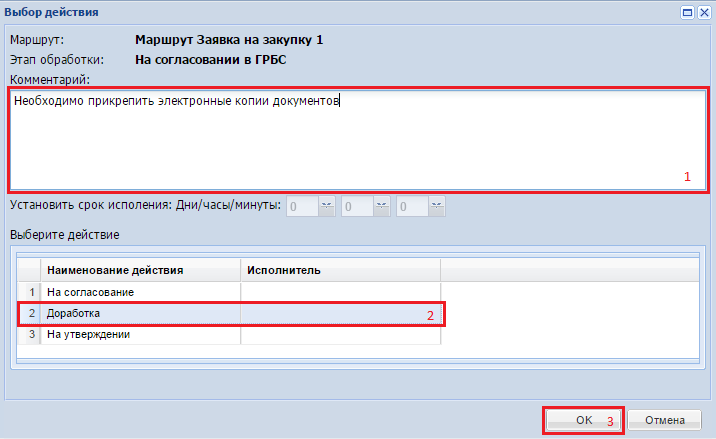Open the days dropdown arrow
This screenshot has height=439, width=716.
coord(326,206)
